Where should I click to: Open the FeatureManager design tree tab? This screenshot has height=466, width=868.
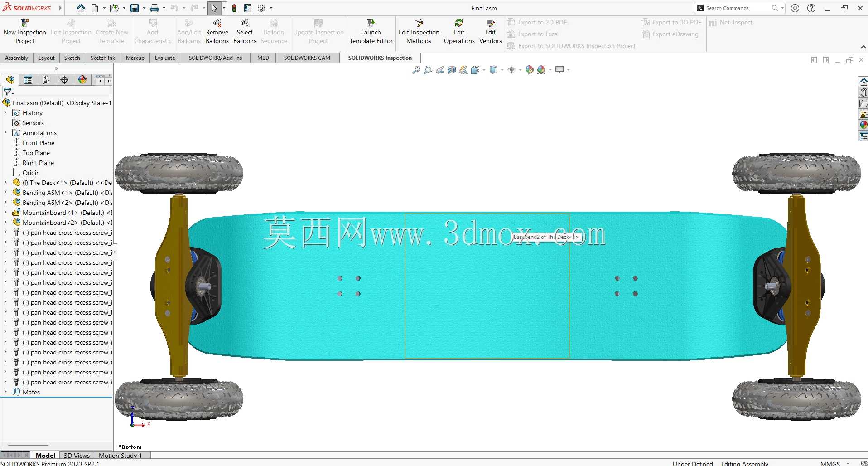[10, 80]
